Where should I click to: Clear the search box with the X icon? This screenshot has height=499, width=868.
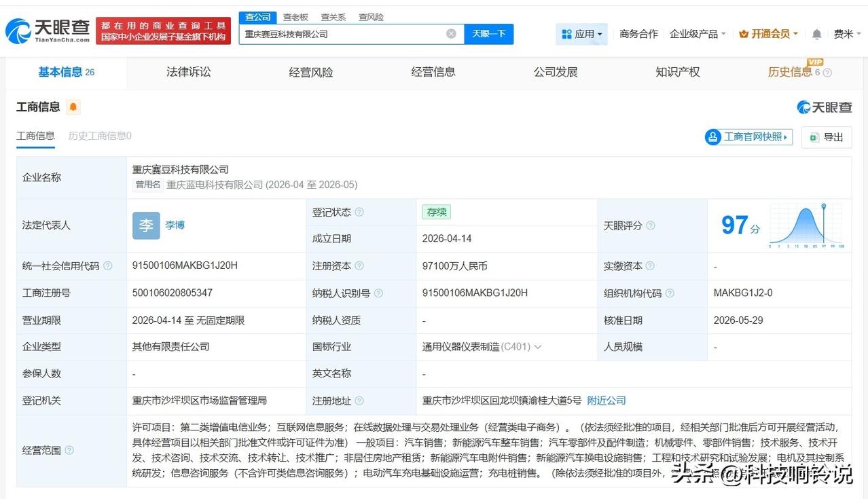tap(451, 33)
